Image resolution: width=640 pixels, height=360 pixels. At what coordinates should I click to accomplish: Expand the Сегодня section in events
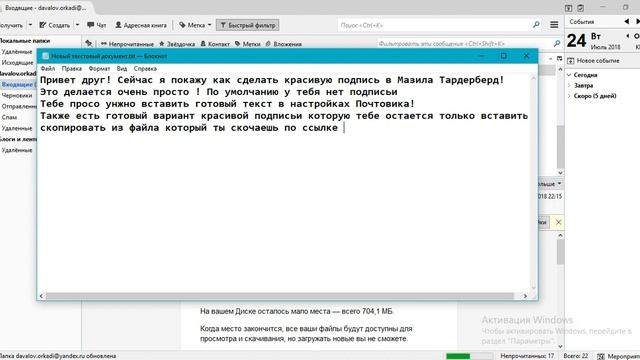coord(569,75)
